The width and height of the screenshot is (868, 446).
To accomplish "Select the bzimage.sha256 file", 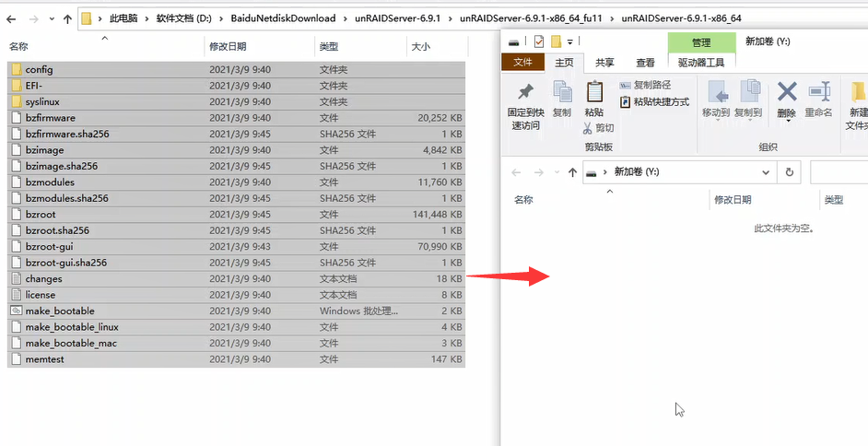I will coord(237,166).
